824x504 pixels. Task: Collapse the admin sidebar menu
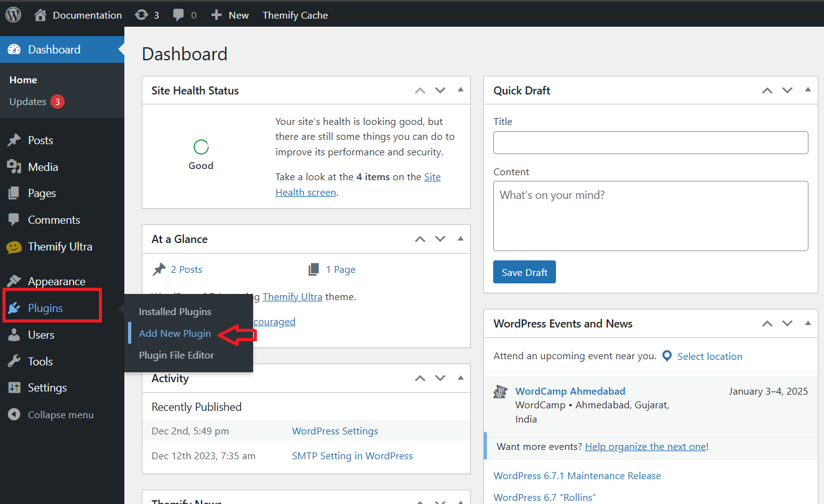60,415
